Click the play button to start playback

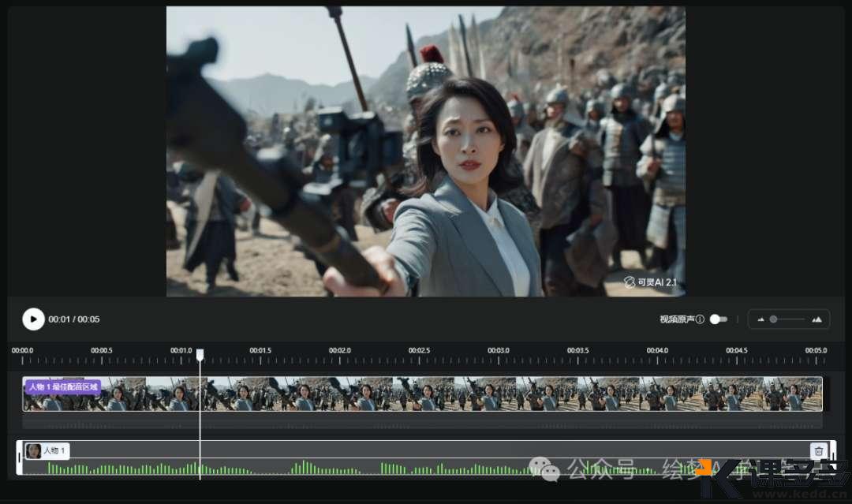[32, 319]
